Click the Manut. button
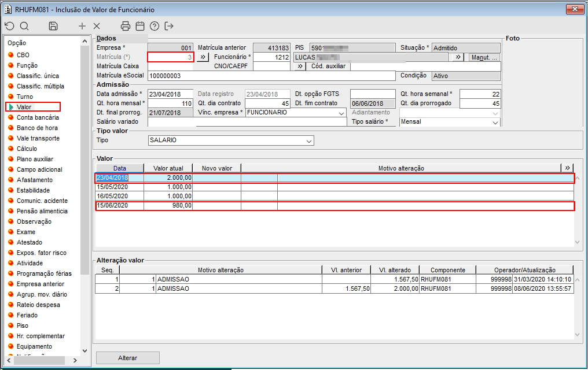The width and height of the screenshot is (588, 370). (484, 57)
